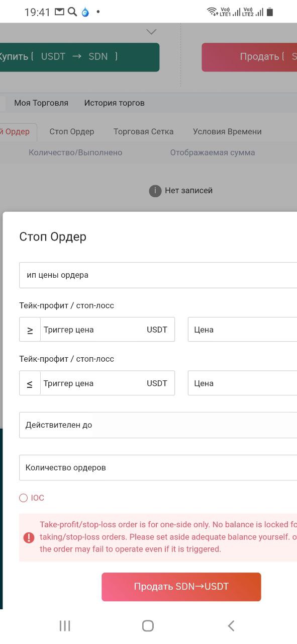
Task: Focus the Цена field in the ≤ row
Action: click(242, 383)
